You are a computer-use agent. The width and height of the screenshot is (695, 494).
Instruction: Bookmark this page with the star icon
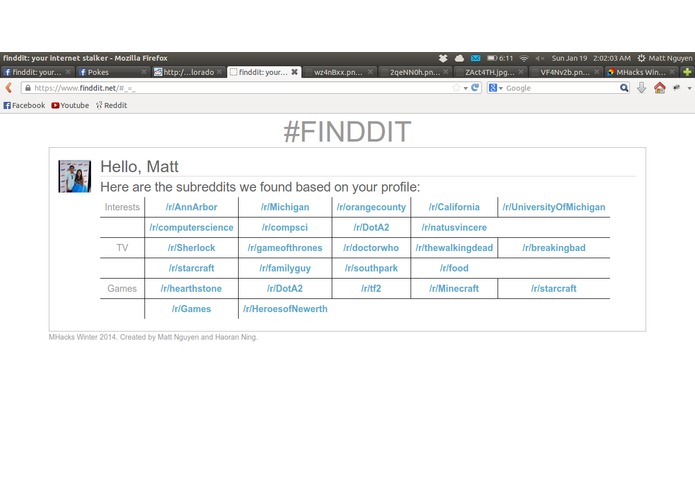[456, 88]
